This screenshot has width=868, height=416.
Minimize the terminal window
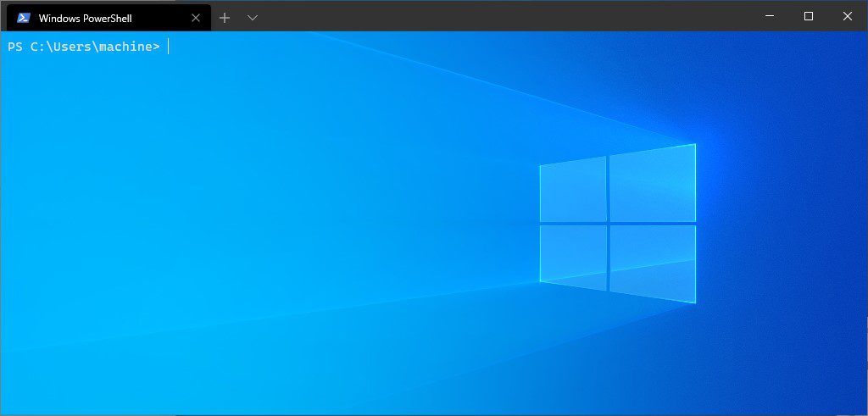770,16
